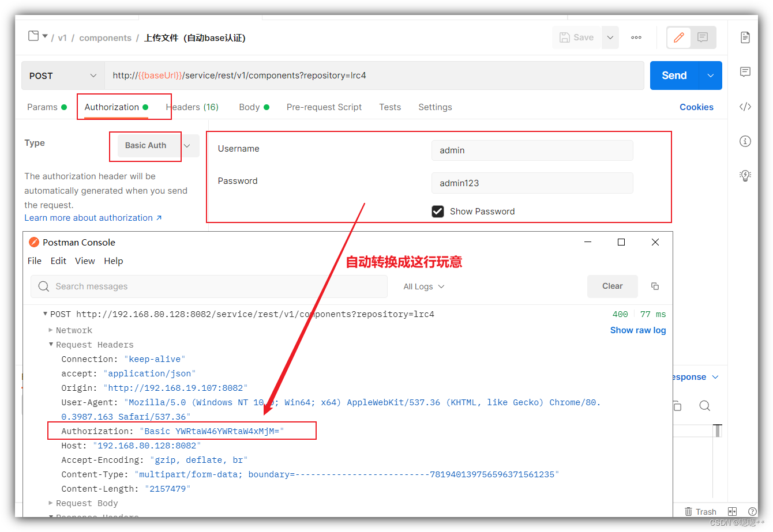The width and height of the screenshot is (773, 532).
Task: Open the POST method dropdown
Action: (63, 76)
